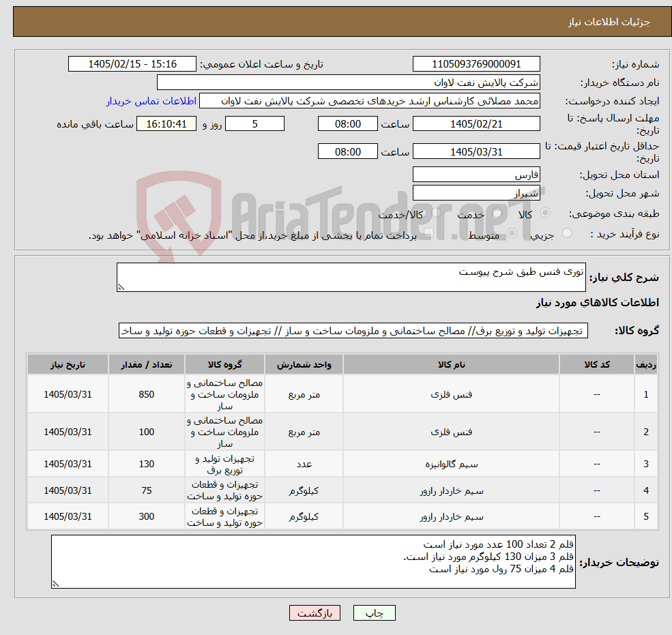
Task: Click the بازگشت (back) button
Action: click(315, 613)
